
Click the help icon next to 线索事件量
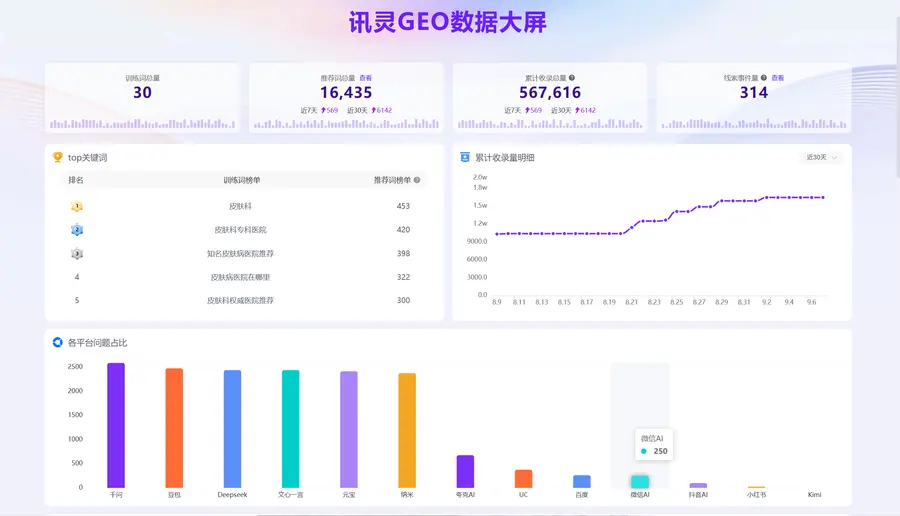click(763, 78)
